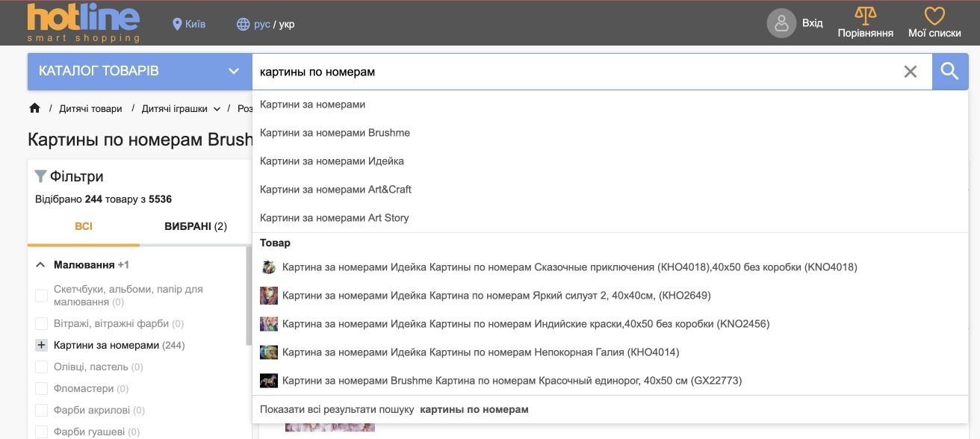980x439 pixels.
Task: Select suggestion Картини за номерами Art&Craft
Action: tap(610, 190)
